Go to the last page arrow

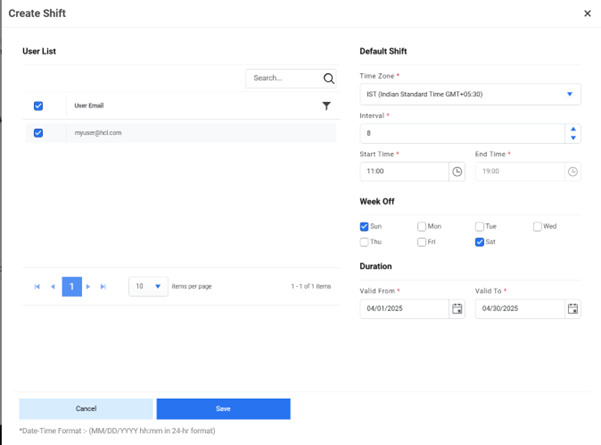[x=103, y=287]
